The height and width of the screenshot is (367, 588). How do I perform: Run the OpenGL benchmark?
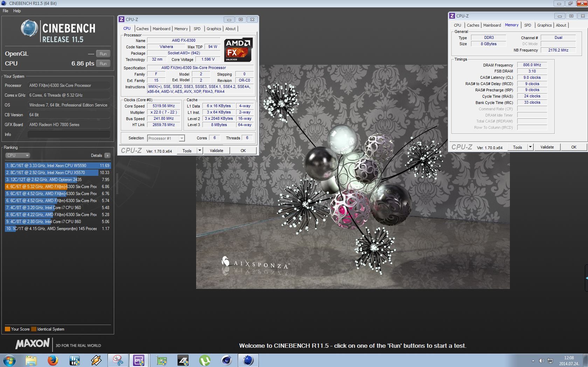[103, 54]
